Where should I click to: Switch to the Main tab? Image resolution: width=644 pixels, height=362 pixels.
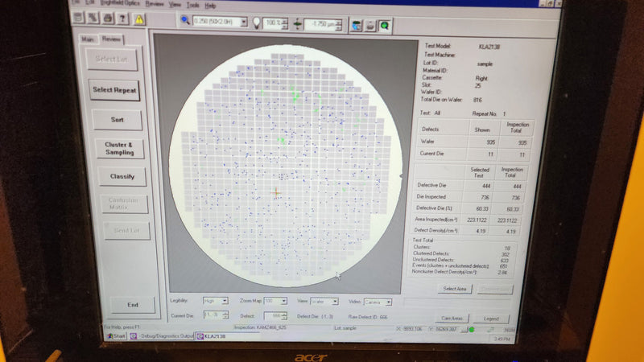tap(88, 39)
